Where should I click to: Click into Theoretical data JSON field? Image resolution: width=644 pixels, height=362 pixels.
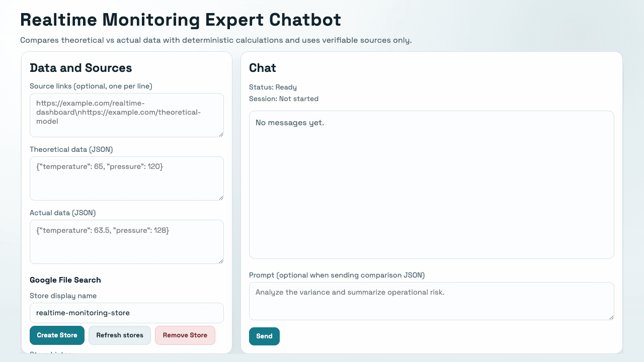coord(127,178)
